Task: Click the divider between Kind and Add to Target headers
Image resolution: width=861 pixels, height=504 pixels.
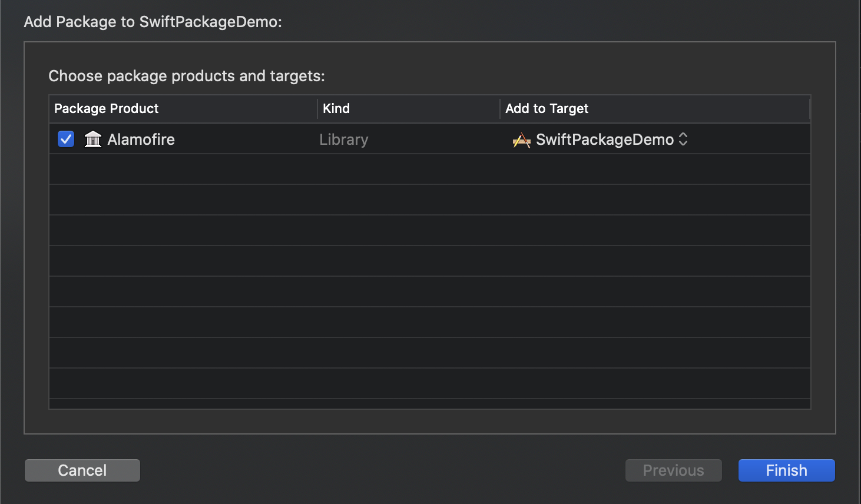Action: 500,109
